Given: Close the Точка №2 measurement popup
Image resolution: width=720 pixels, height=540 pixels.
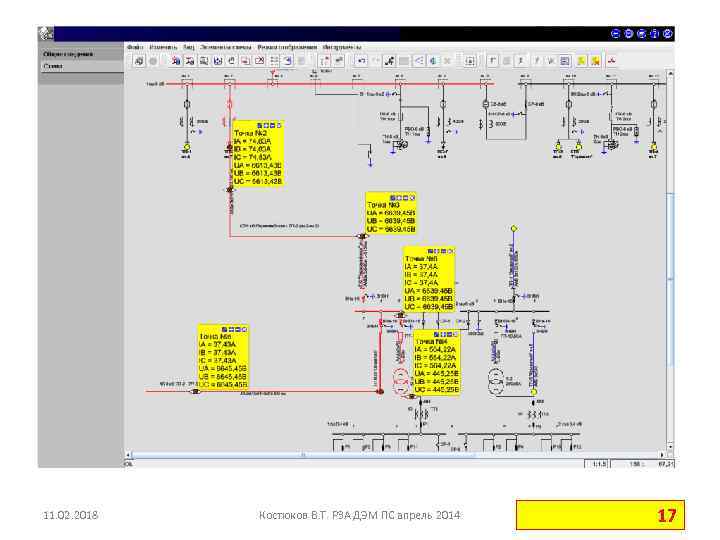Looking at the screenshot, I should (280, 125).
